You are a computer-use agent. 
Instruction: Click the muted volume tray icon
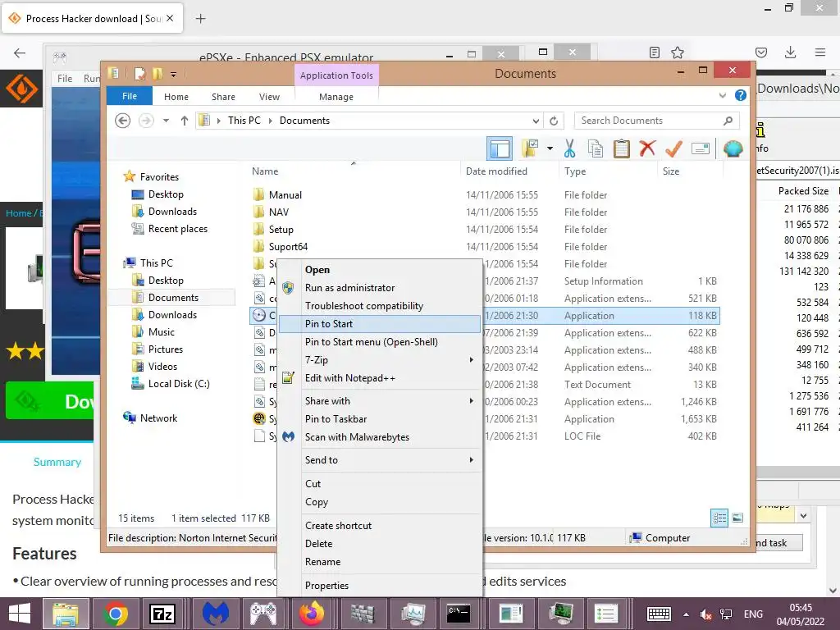point(706,614)
